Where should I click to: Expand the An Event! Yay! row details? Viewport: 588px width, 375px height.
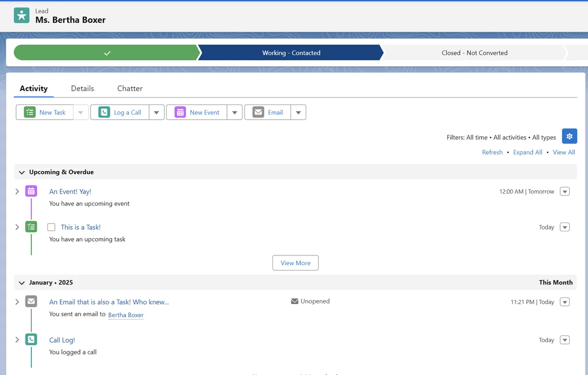(x=17, y=191)
